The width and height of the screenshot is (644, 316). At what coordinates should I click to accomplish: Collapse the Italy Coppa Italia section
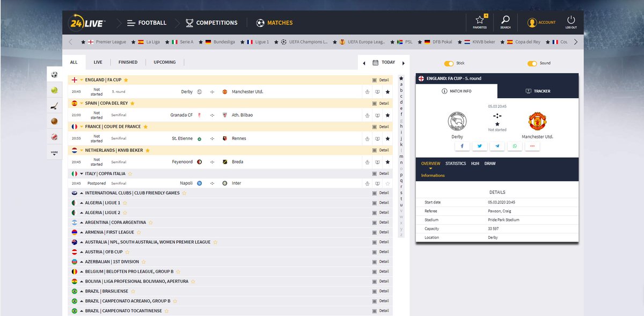82,174
